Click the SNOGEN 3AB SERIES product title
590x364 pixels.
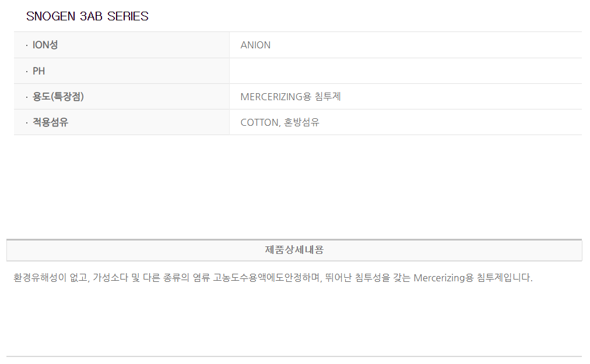[x=87, y=16]
